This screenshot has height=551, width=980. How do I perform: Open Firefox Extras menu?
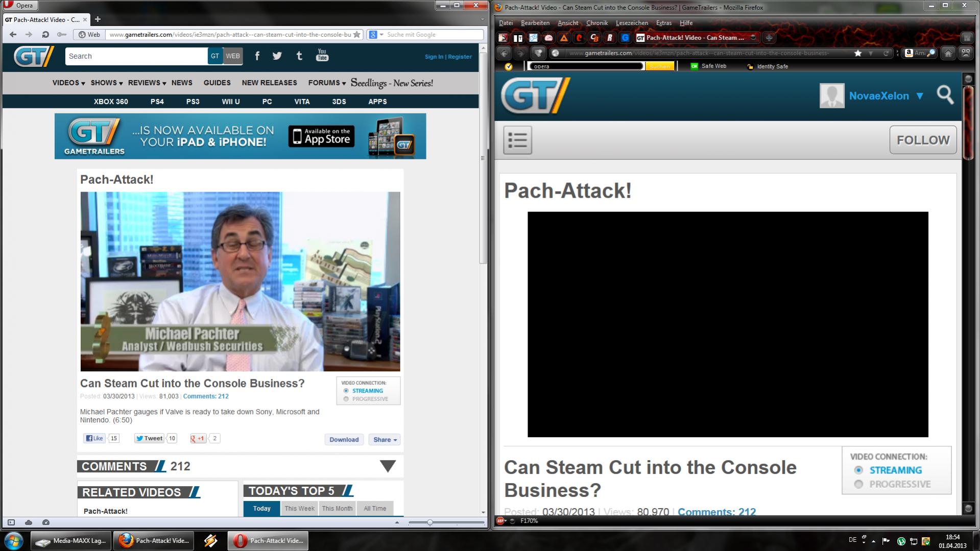click(x=664, y=23)
